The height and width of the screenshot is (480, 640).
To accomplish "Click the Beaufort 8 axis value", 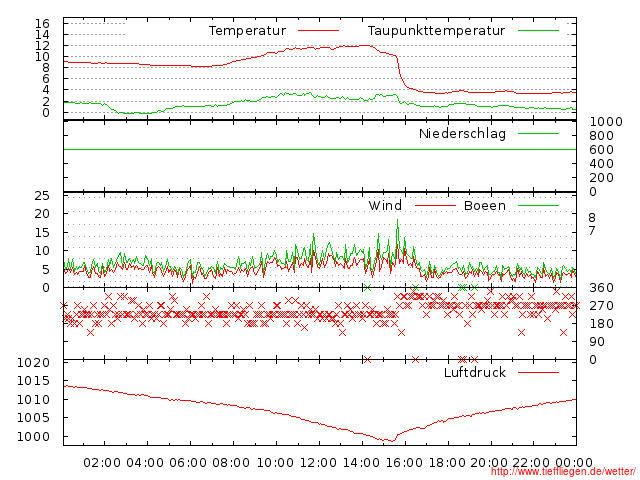I will (592, 218).
